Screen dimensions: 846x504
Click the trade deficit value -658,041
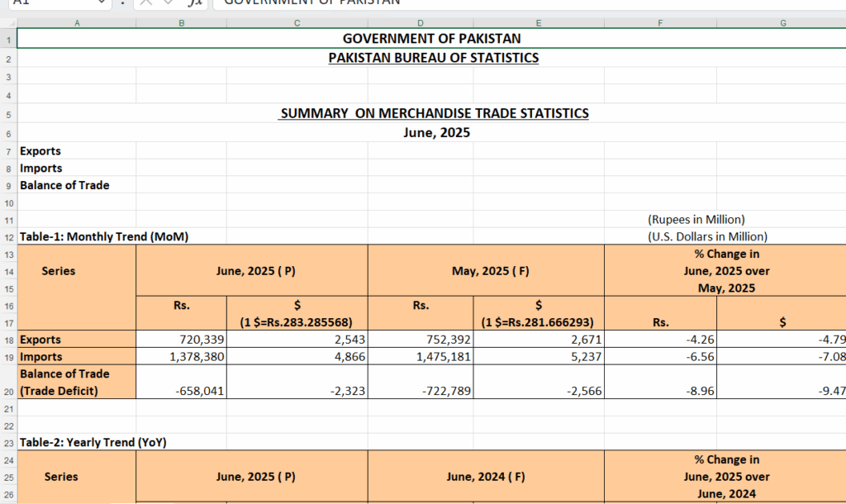(x=181, y=390)
